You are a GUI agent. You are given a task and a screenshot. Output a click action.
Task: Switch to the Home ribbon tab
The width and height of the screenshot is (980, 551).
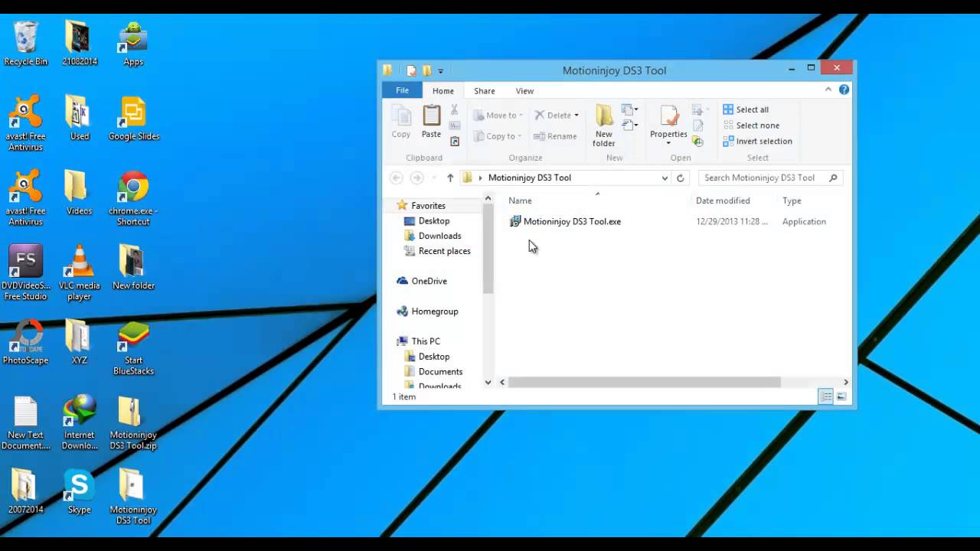pos(443,90)
